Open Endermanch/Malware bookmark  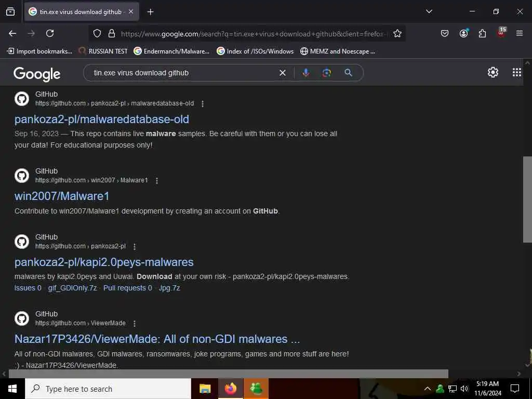click(171, 51)
